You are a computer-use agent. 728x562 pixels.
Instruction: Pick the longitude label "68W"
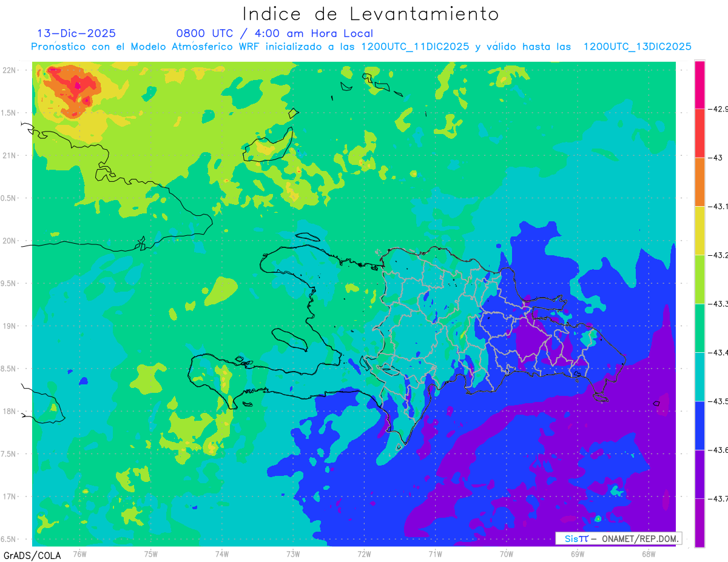click(649, 554)
